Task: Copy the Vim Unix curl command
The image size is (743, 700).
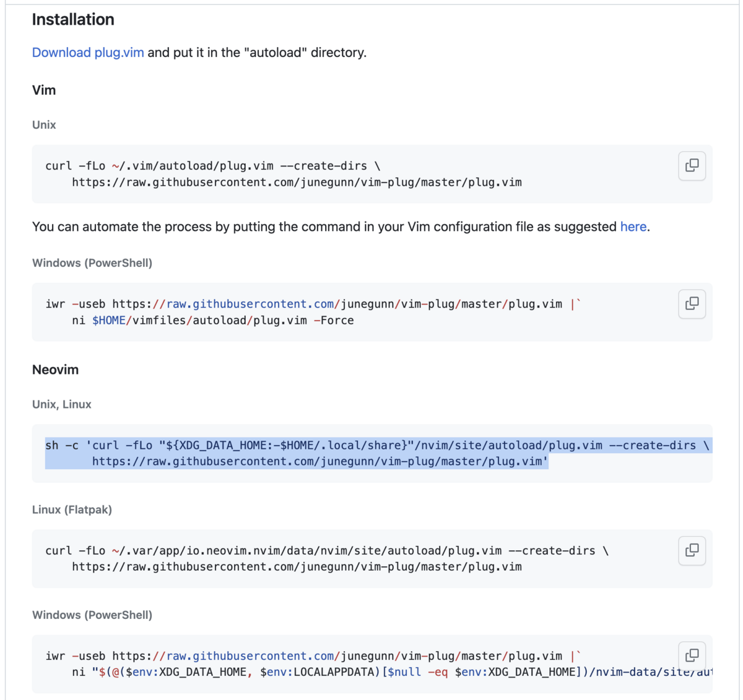Action: point(692,165)
